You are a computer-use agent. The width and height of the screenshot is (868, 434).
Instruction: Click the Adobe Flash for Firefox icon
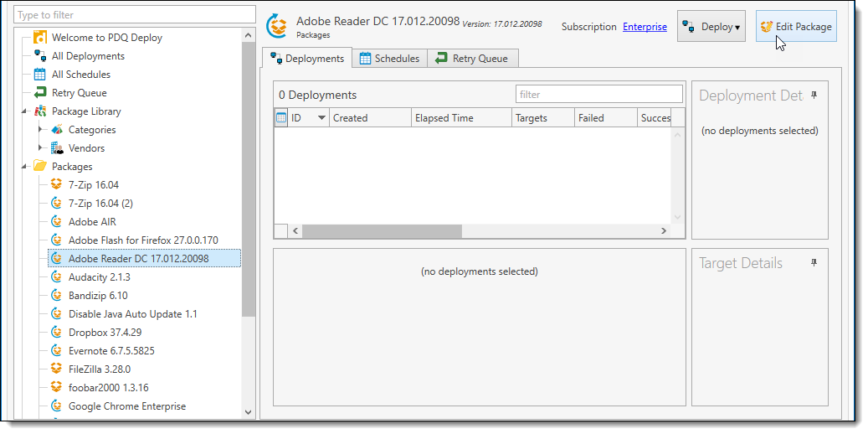56,240
